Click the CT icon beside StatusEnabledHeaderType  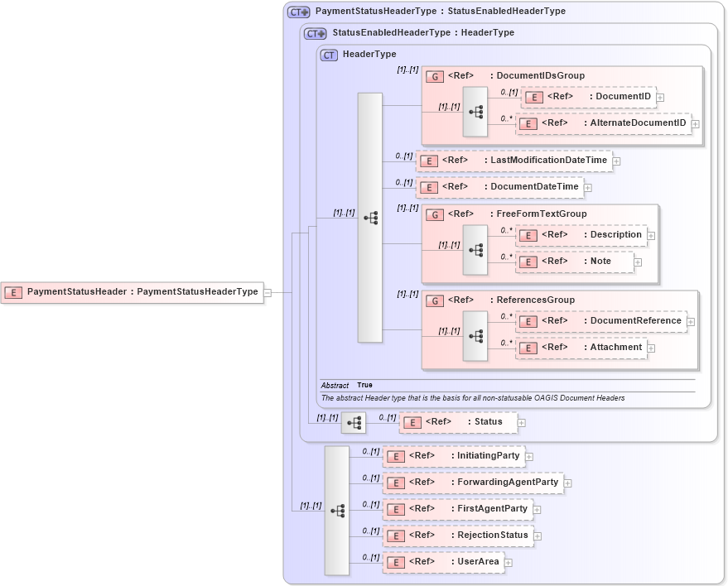tap(314, 34)
